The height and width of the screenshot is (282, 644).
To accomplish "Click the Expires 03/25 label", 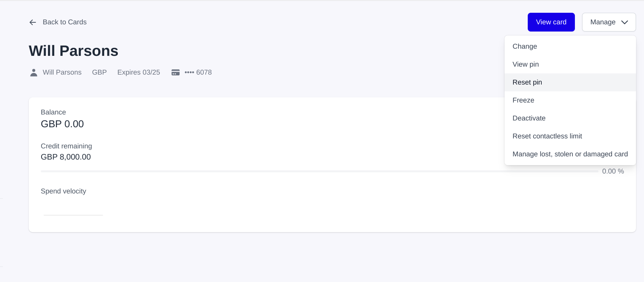I will (138, 73).
